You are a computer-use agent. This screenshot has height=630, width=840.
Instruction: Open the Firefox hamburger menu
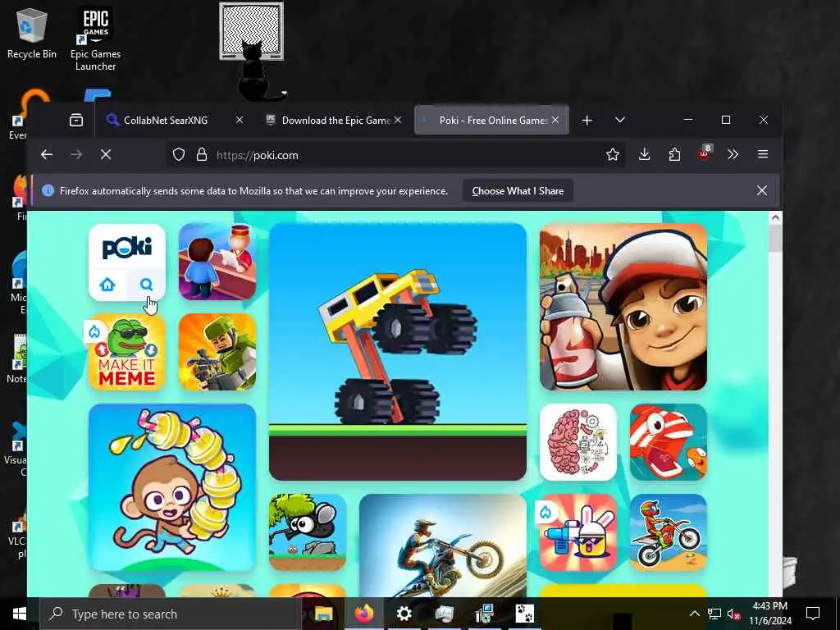pyautogui.click(x=763, y=155)
